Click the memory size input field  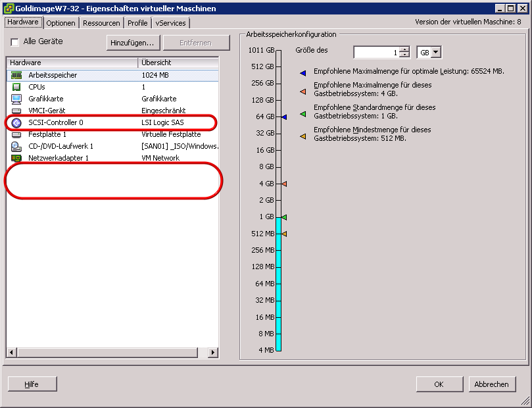point(375,53)
